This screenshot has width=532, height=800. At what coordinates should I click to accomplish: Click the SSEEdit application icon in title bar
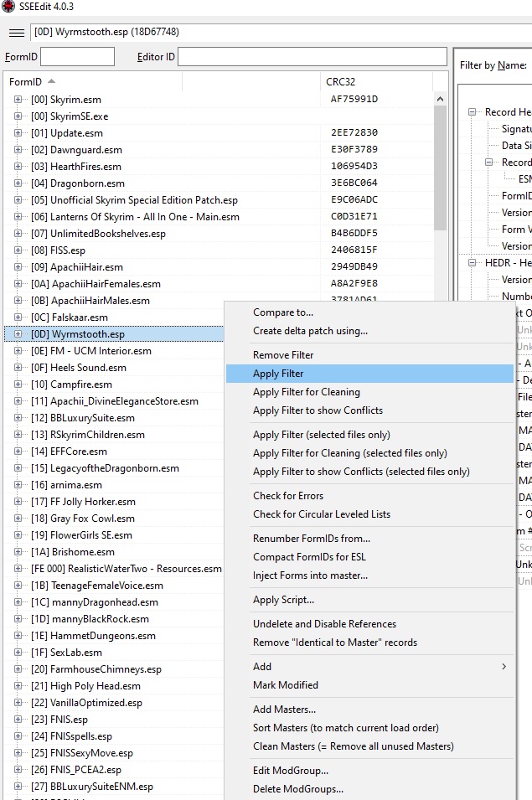[8, 7]
